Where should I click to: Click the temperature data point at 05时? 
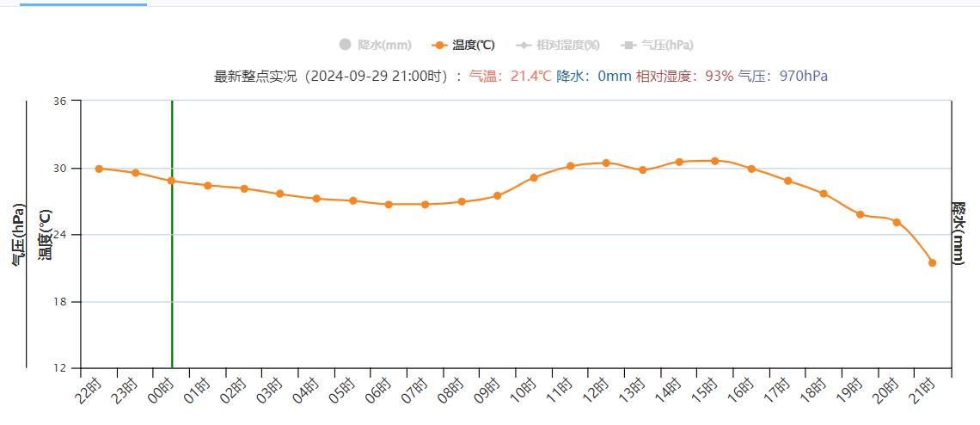352,200
